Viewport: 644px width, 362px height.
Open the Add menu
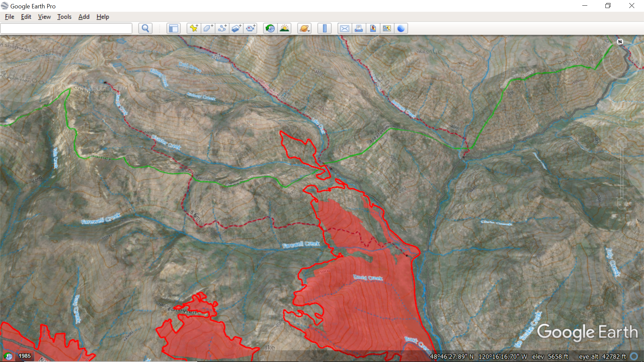[84, 17]
